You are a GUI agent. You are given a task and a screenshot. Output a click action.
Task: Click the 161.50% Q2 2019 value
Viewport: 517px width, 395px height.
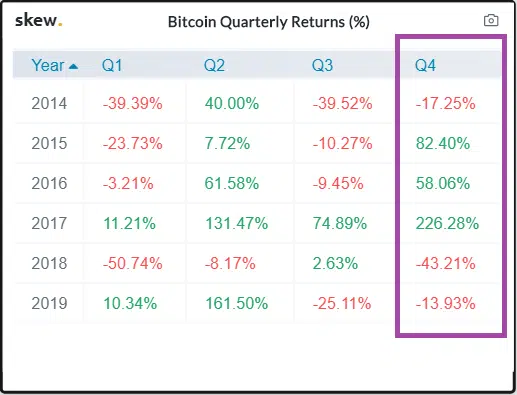pos(236,303)
